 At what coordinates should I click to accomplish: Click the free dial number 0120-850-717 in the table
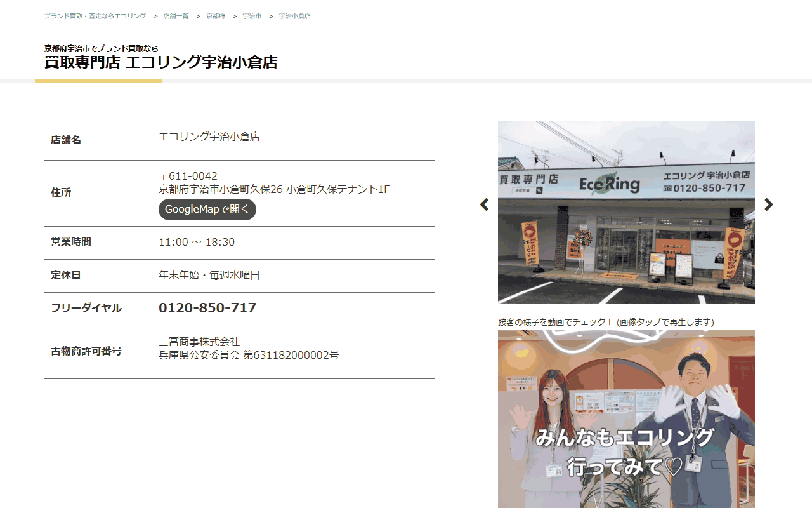coord(207,308)
